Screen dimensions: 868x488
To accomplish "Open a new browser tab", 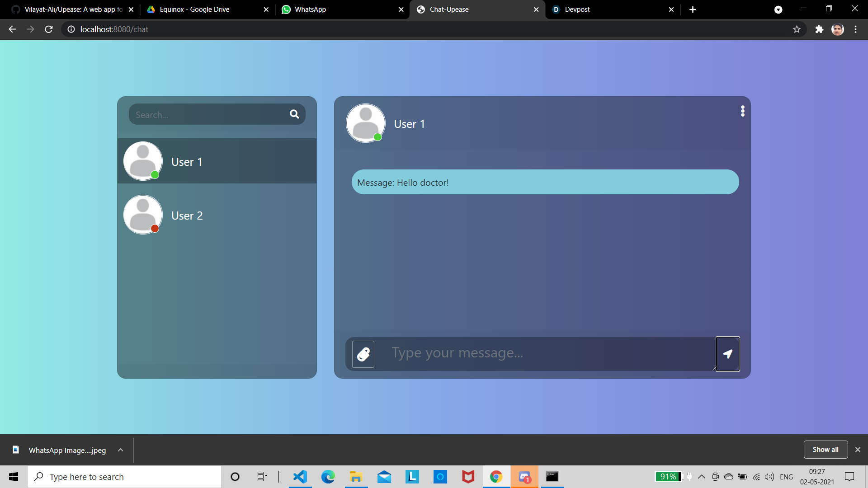I will 693,9.
